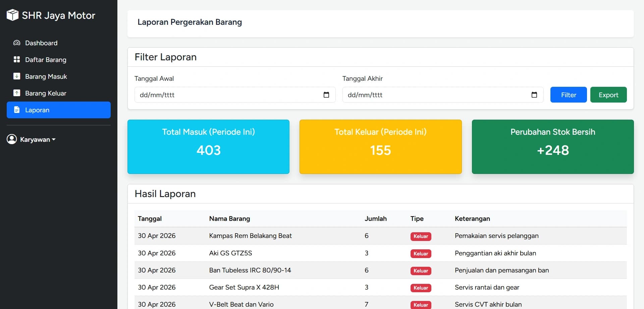The width and height of the screenshot is (644, 309).
Task: Select the Ban Tubeless IRC 80/90-14 cell
Action: pos(250,270)
